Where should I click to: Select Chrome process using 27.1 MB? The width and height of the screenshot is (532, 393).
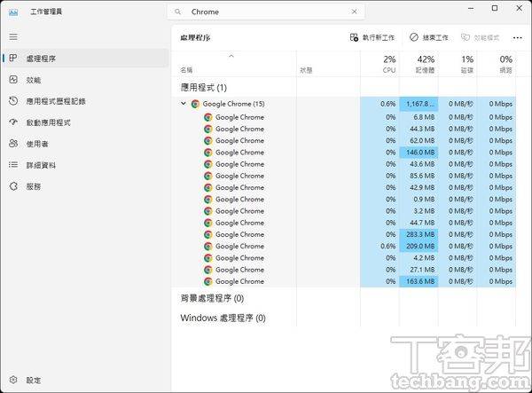(343, 270)
